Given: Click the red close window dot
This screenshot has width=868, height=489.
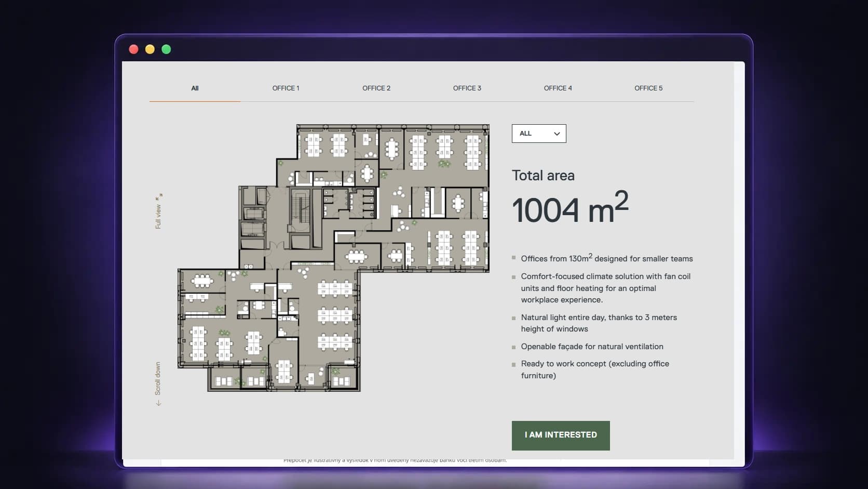Looking at the screenshot, I should pyautogui.click(x=133, y=49).
